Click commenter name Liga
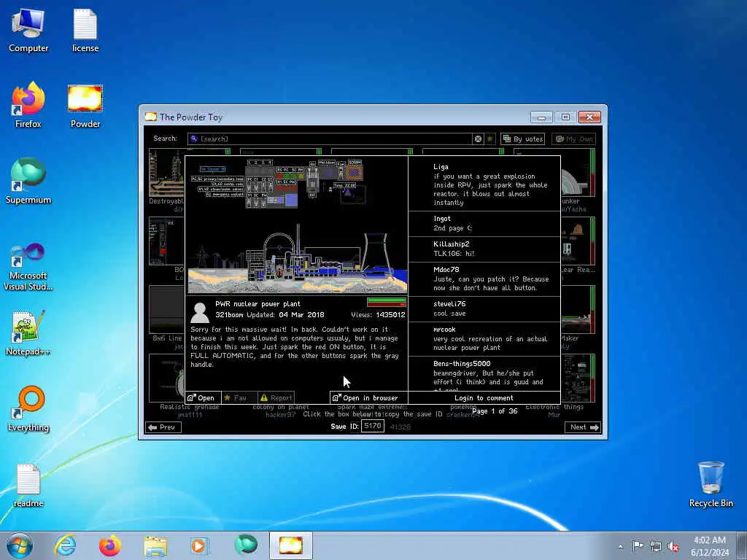This screenshot has width=747, height=560. tap(441, 167)
